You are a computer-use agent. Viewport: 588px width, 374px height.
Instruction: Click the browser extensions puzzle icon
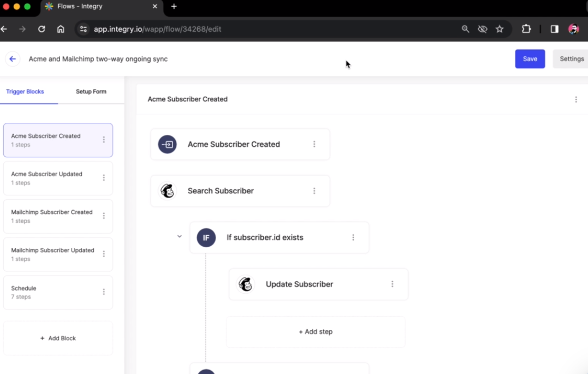click(x=526, y=28)
